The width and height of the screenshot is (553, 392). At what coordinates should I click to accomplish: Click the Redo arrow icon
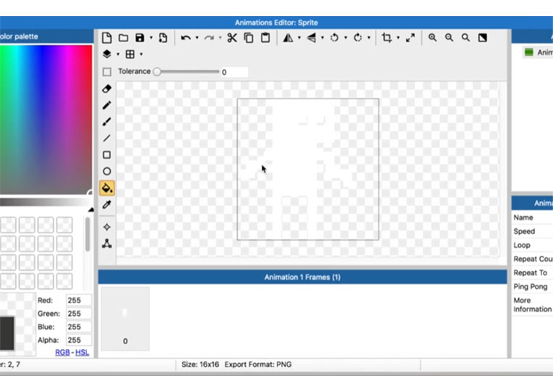[209, 38]
